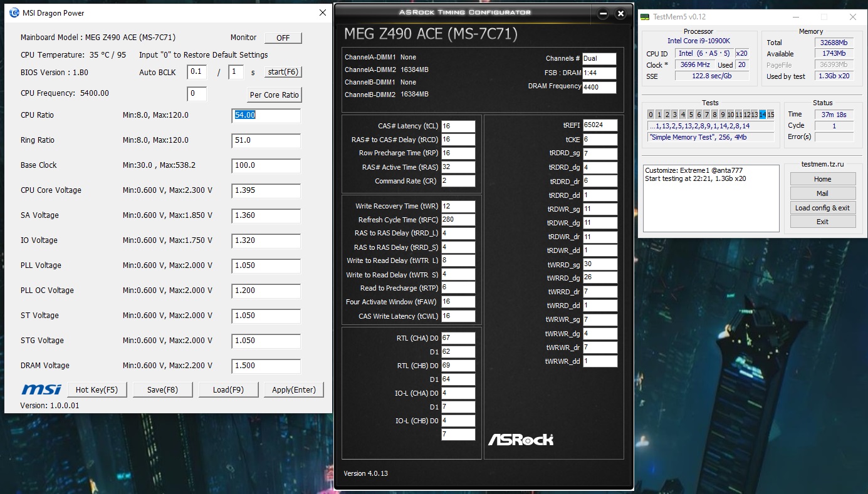Image resolution: width=868 pixels, height=494 pixels.
Task: Click the TestMem5 title bar icon
Action: coord(645,17)
